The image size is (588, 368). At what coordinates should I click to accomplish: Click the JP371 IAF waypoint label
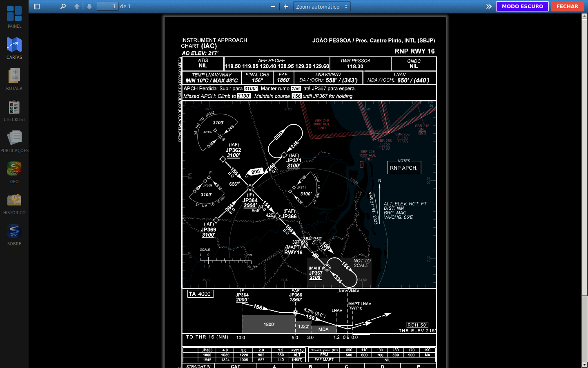(x=294, y=160)
